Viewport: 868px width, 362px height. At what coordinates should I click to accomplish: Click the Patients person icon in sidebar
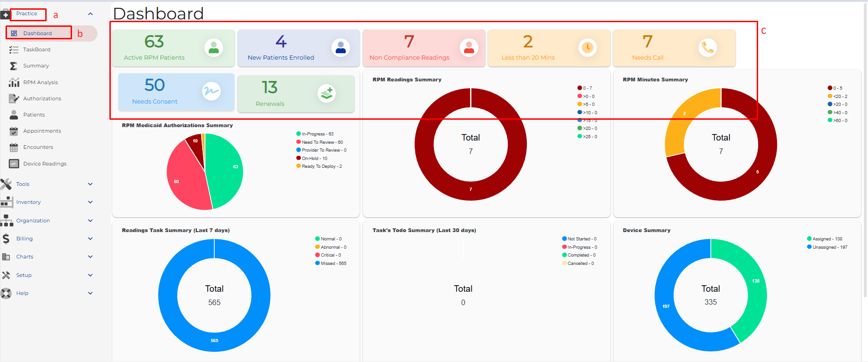coord(14,115)
